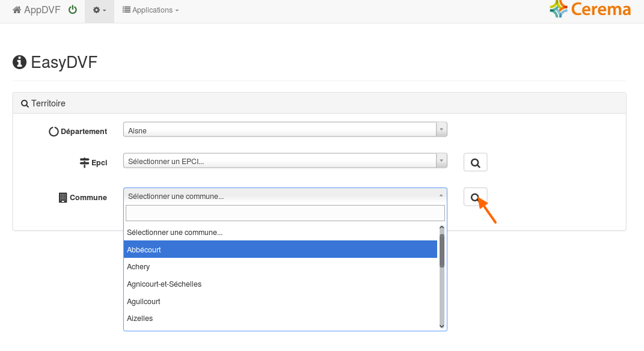Click the Cerema logo
The width and height of the screenshot is (644, 351).
point(590,10)
